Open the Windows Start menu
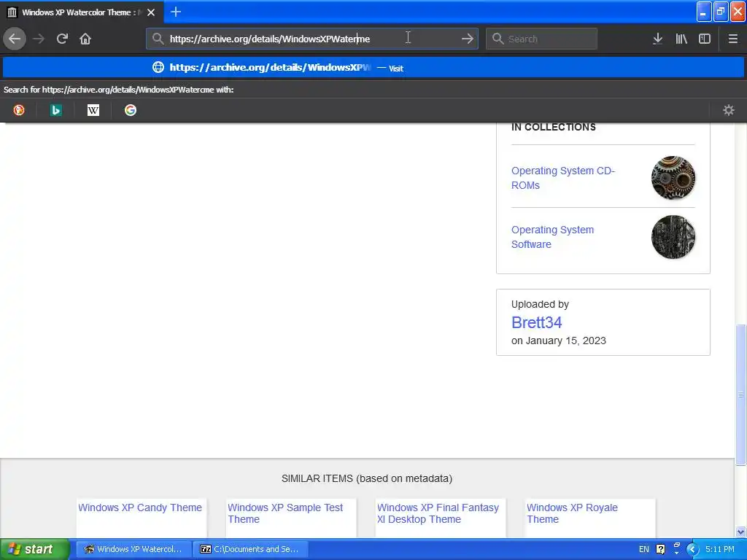Screen dimensions: 747x560 [x=34, y=549]
